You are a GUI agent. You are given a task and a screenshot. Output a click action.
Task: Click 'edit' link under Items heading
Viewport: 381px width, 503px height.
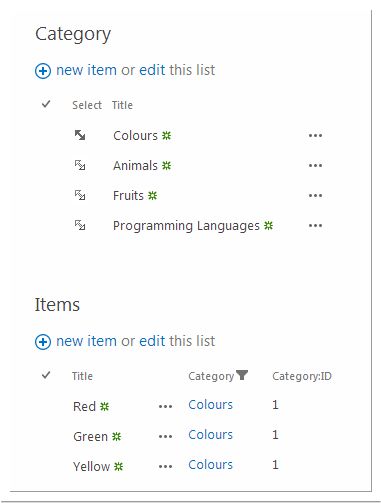[x=152, y=341]
